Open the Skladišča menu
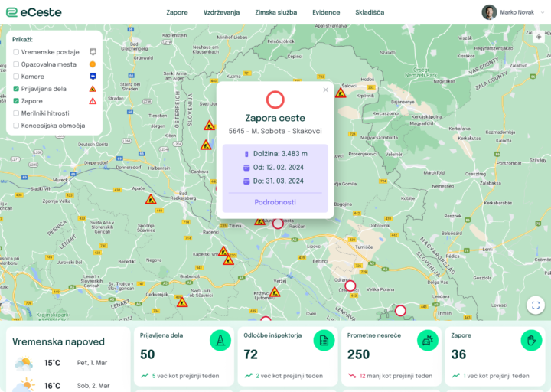The image size is (551, 392). point(370,12)
